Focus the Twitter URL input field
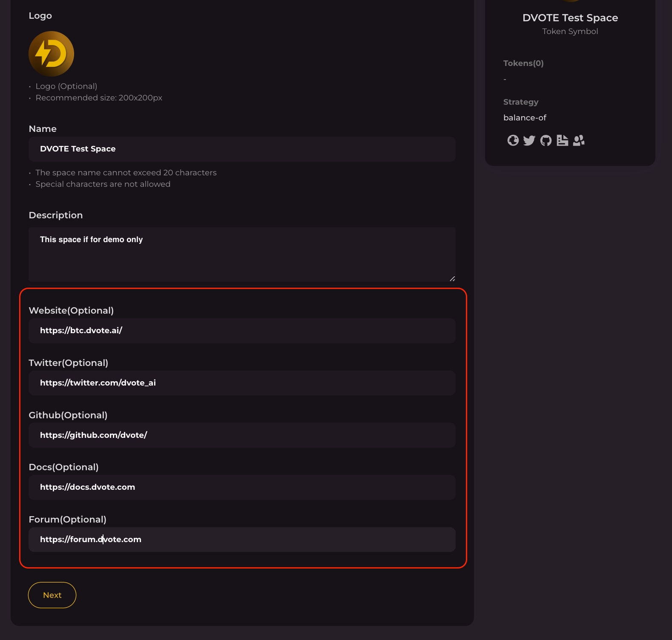Viewport: 672px width, 640px height. click(242, 383)
